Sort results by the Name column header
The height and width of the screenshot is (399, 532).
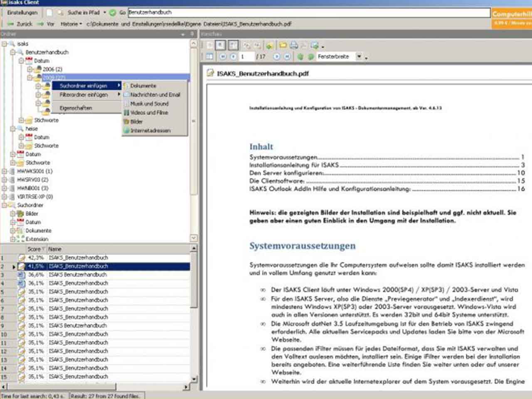(118, 249)
